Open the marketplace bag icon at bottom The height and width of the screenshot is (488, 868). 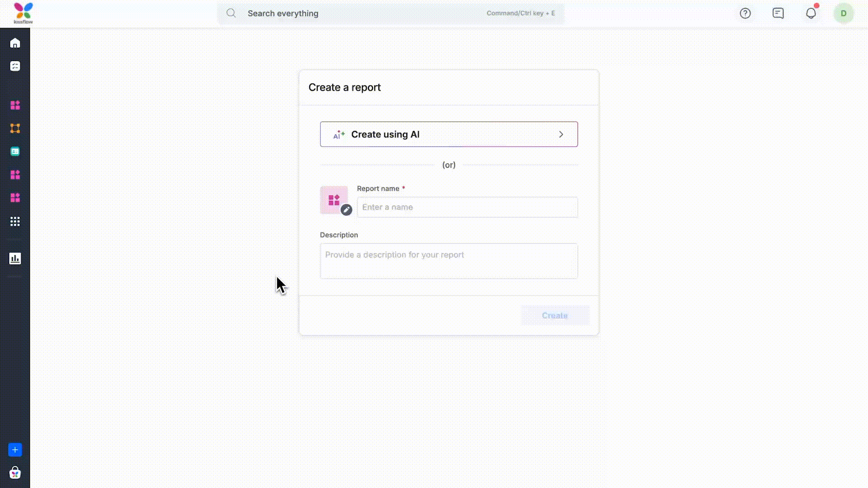point(15,473)
